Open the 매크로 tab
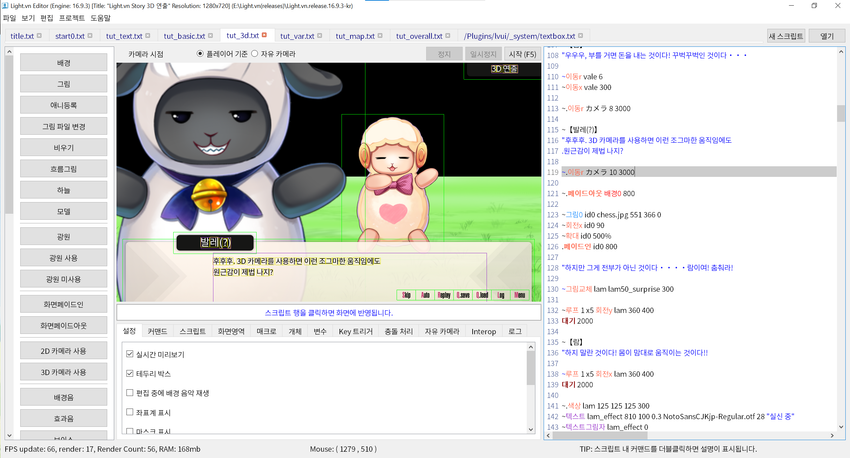This screenshot has height=458, width=850. point(266,331)
